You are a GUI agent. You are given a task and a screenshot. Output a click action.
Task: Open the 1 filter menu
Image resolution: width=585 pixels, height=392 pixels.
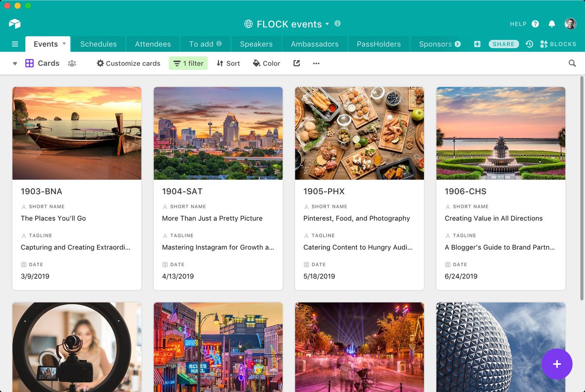click(188, 63)
